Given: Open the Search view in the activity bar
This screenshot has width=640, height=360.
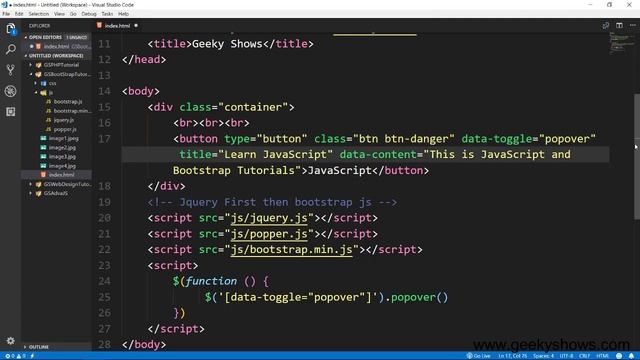Looking at the screenshot, I should pyautogui.click(x=11, y=49).
